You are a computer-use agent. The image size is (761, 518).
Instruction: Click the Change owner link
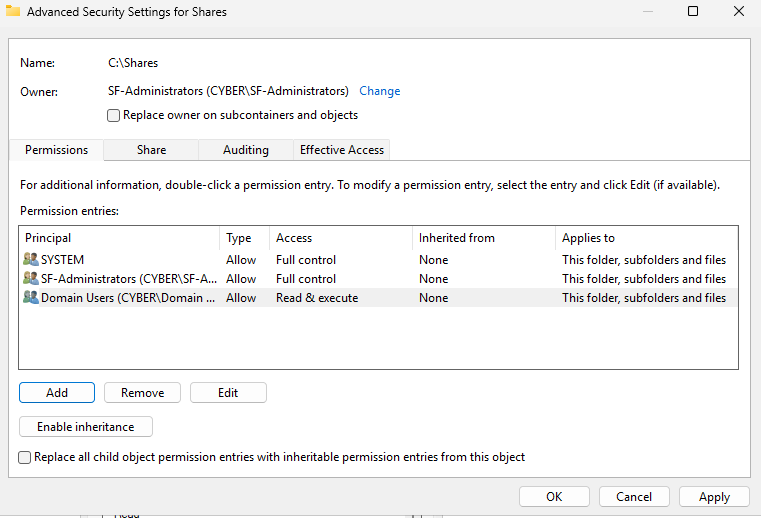(379, 91)
